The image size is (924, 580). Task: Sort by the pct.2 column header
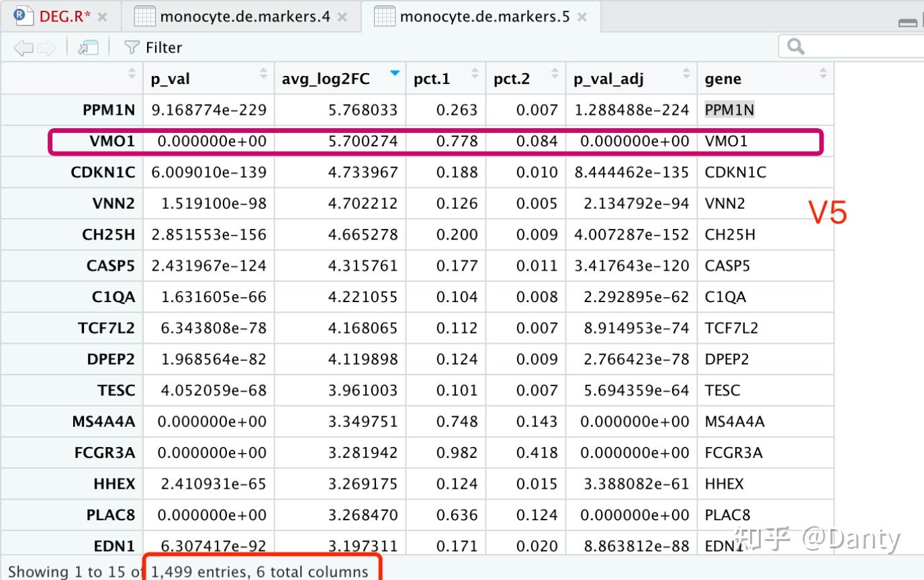pyautogui.click(x=526, y=79)
